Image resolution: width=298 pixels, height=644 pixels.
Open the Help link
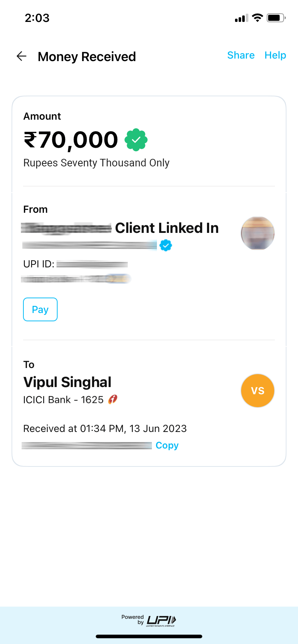(x=275, y=55)
